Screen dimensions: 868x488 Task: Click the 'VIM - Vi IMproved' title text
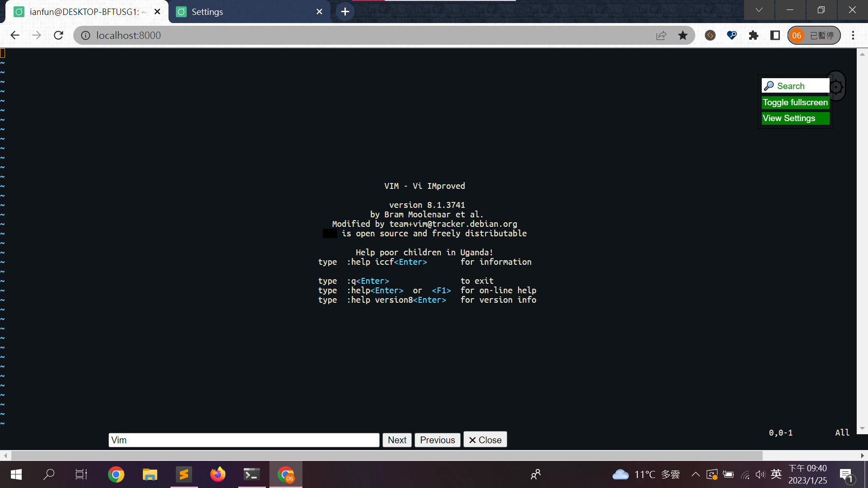[x=425, y=186]
